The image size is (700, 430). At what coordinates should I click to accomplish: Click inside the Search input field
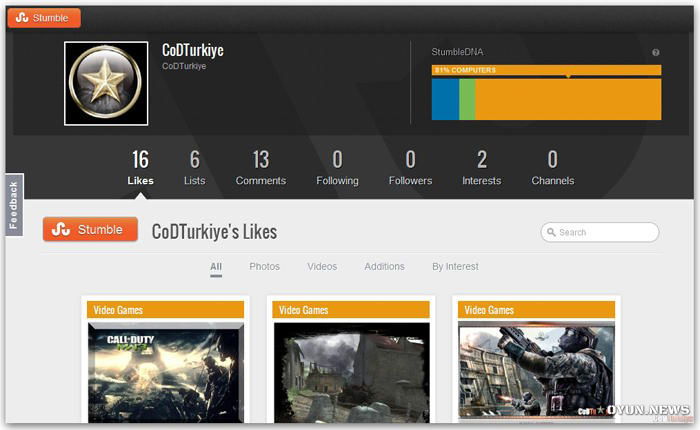(600, 232)
